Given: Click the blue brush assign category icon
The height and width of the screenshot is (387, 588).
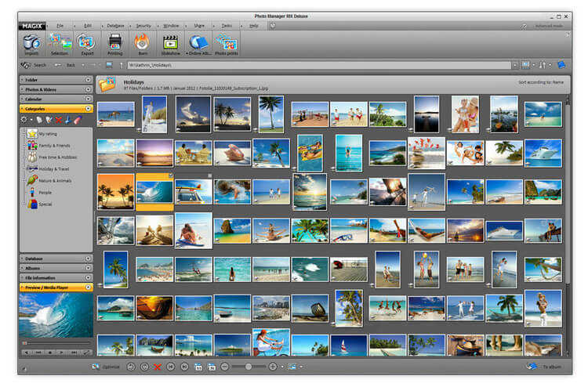Looking at the screenshot, I should click(x=68, y=120).
